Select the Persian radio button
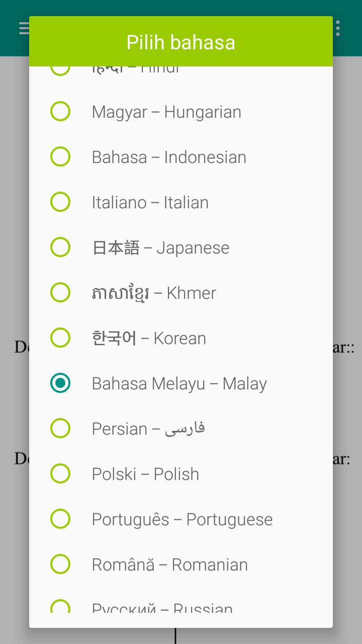 pyautogui.click(x=60, y=428)
